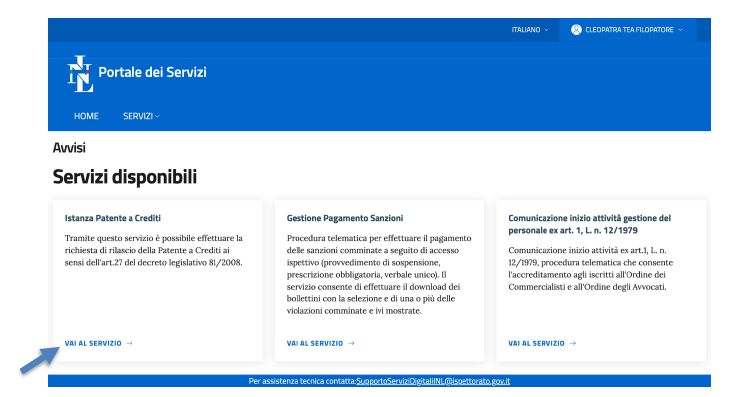
Task: Click the INL logo in header
Action: (x=80, y=74)
